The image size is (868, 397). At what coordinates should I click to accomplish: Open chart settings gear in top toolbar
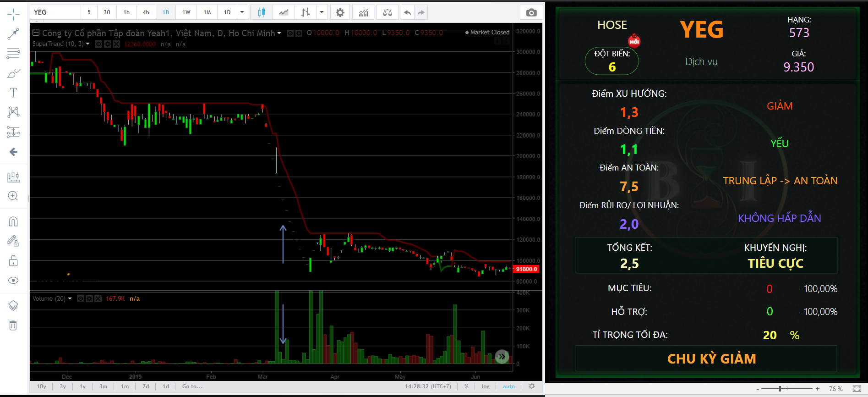click(x=340, y=12)
